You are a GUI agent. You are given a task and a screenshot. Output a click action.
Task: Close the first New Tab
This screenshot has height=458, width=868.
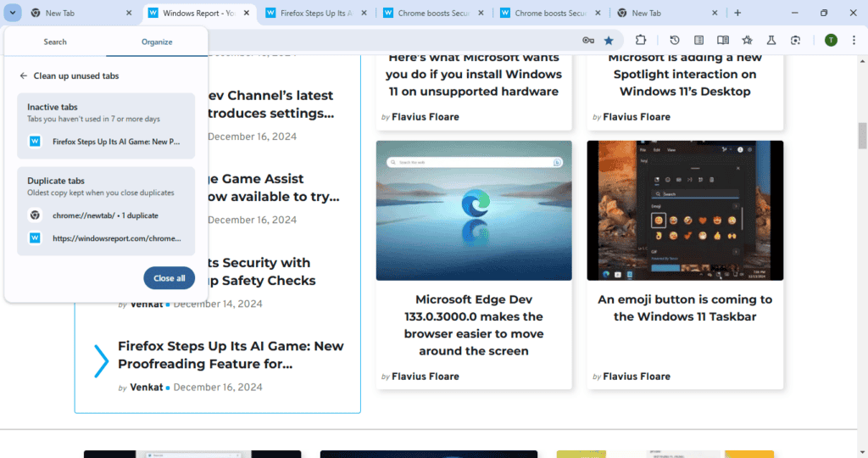pyautogui.click(x=129, y=13)
